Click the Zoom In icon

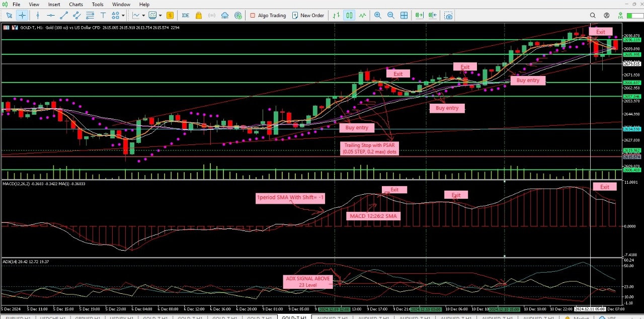click(377, 15)
